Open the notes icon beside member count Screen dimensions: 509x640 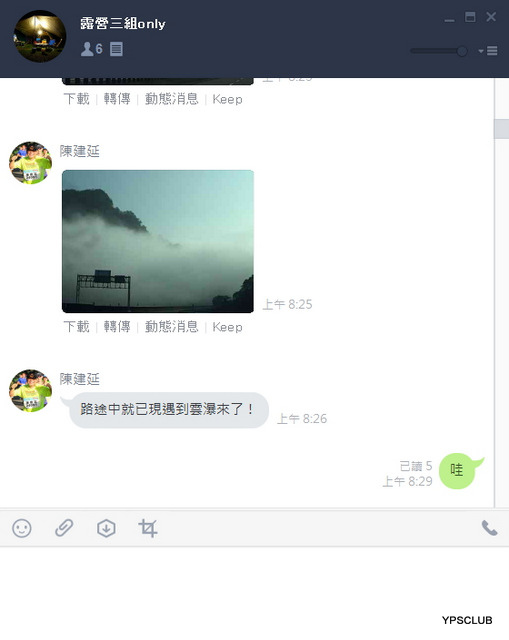point(116,49)
